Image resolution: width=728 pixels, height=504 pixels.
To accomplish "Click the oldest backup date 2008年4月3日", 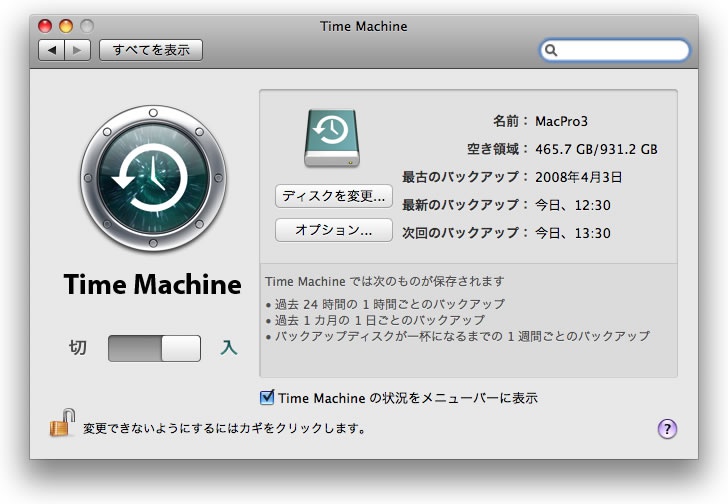I will click(578, 177).
